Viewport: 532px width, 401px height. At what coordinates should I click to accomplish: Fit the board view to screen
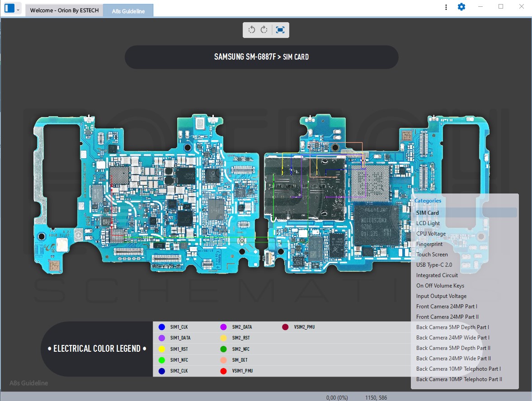click(280, 30)
